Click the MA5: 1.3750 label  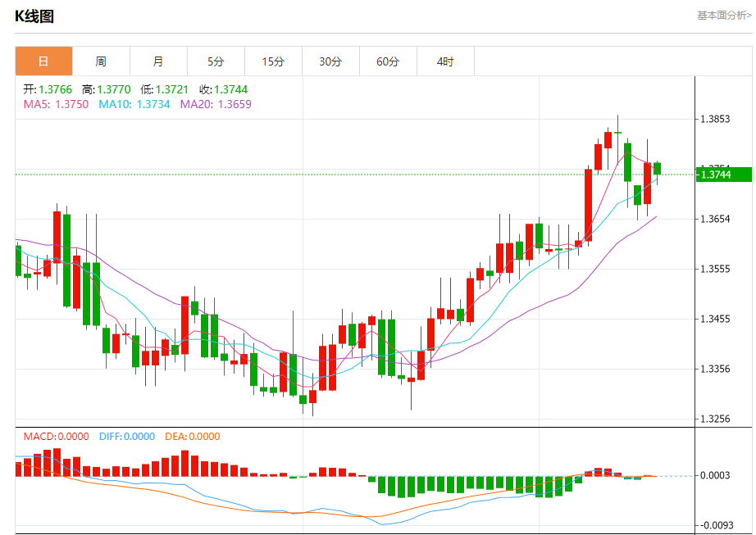coord(56,104)
